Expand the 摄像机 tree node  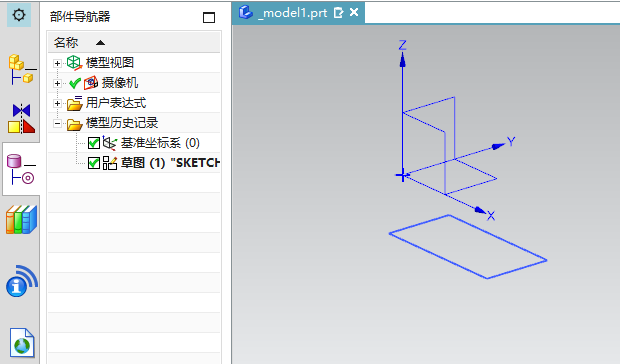point(57,83)
